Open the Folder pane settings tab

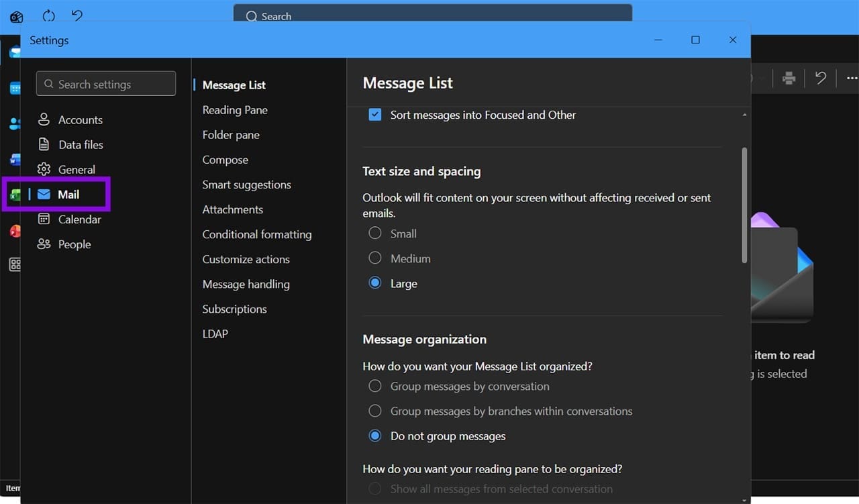[x=231, y=135]
